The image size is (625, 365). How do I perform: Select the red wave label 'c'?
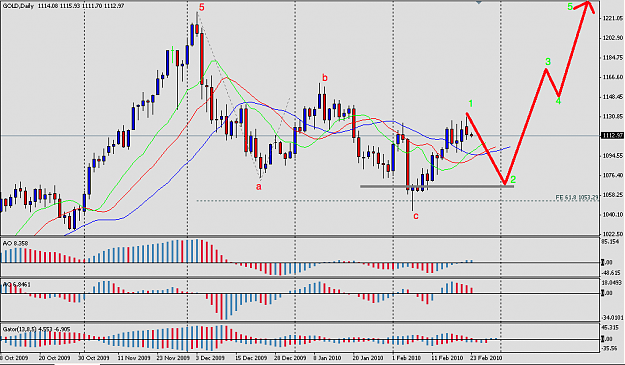pyautogui.click(x=416, y=216)
